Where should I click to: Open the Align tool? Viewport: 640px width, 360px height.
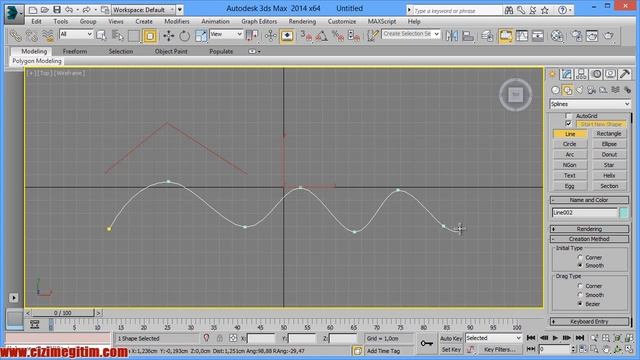pos(468,36)
